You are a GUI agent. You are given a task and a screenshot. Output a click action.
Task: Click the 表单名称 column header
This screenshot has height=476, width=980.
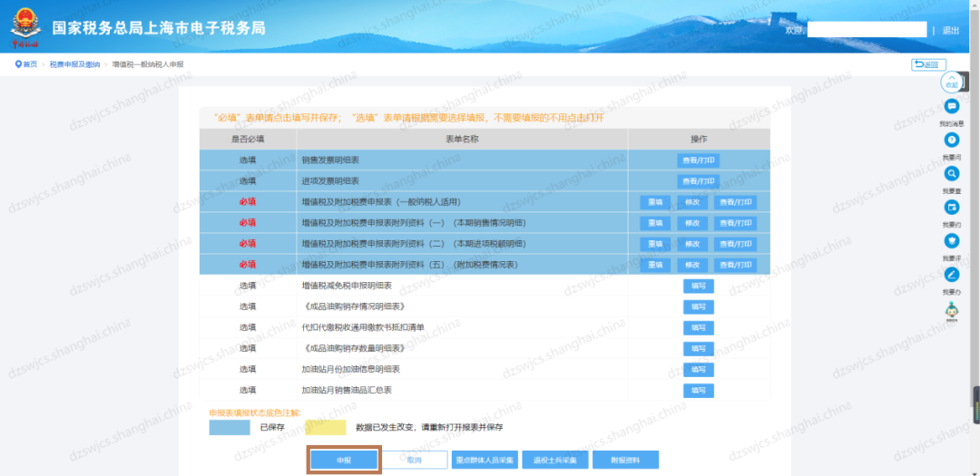point(463,139)
